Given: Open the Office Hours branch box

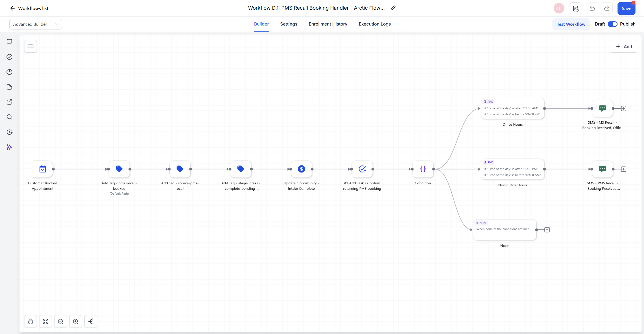Looking at the screenshot, I should (x=513, y=108).
